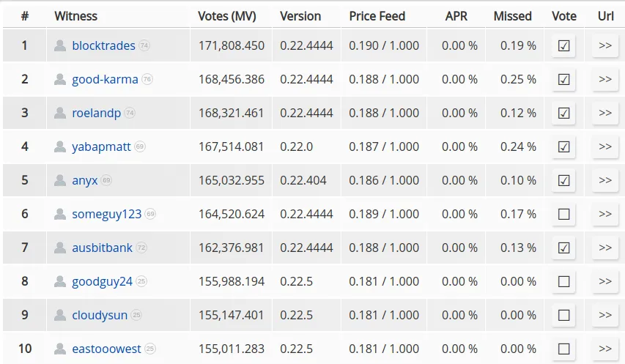The height and width of the screenshot is (364, 625).
Task: Remove the vote for ausbitbank
Action: point(563,248)
